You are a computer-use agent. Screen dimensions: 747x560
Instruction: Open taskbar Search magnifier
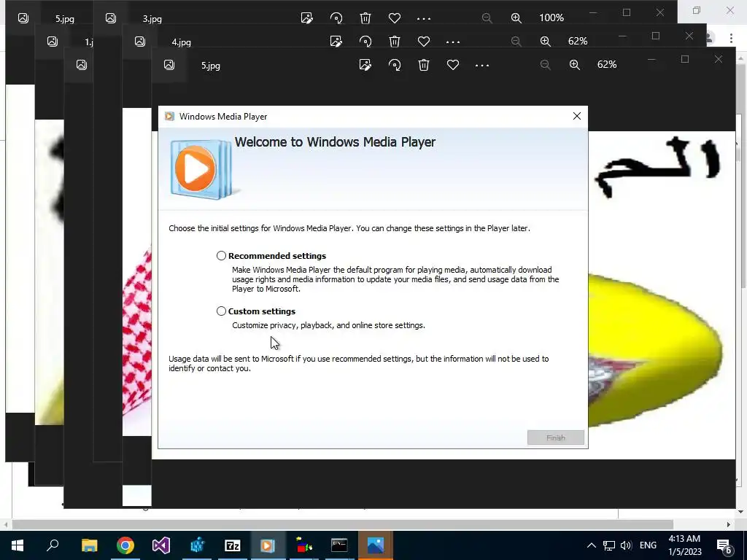click(x=53, y=545)
